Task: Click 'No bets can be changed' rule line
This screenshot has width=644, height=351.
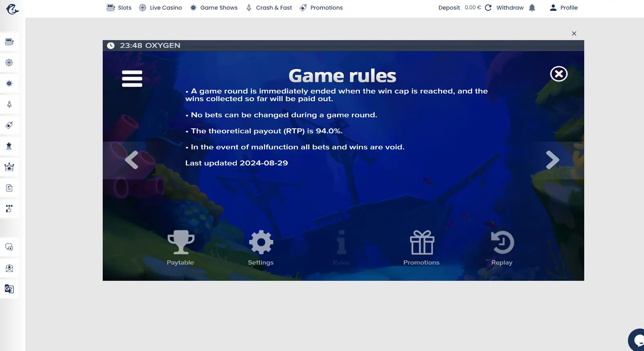Action: [x=281, y=115]
